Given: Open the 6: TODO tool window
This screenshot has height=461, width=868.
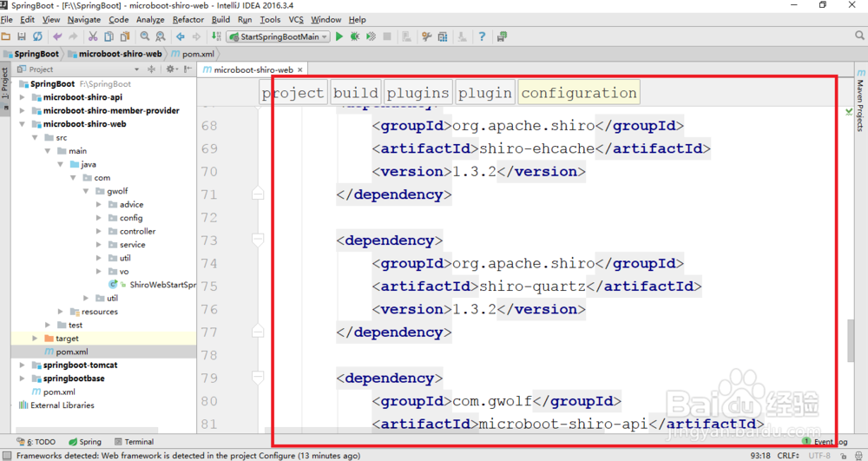Looking at the screenshot, I should (x=36, y=442).
